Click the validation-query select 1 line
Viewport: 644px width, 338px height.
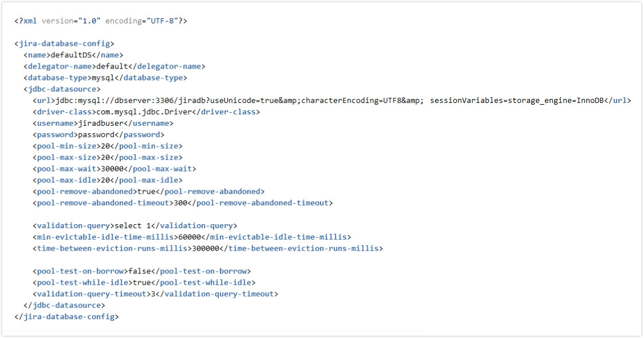(x=135, y=225)
